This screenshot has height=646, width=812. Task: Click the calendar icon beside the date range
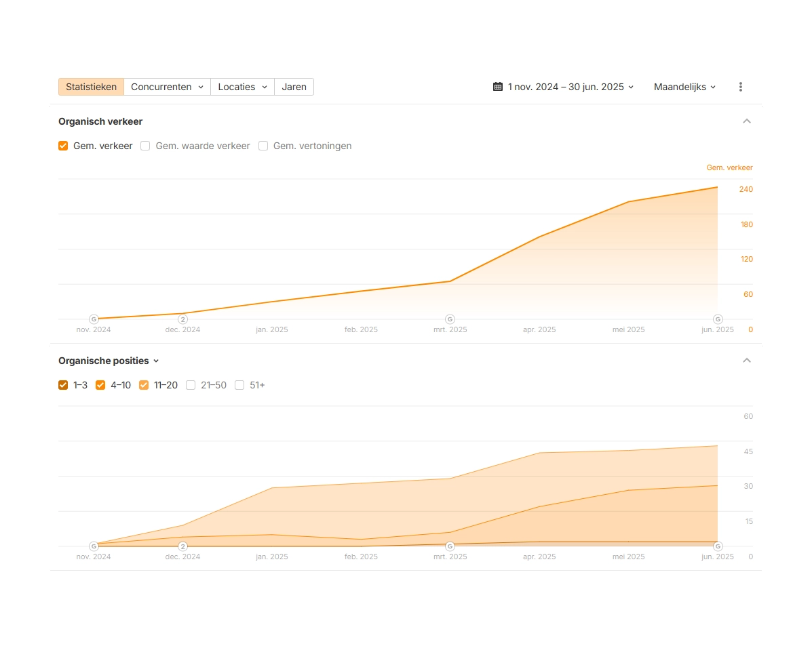[497, 87]
